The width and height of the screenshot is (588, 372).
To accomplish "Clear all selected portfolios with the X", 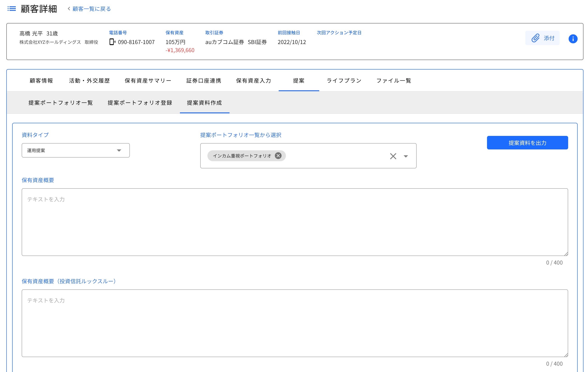I will pos(393,156).
